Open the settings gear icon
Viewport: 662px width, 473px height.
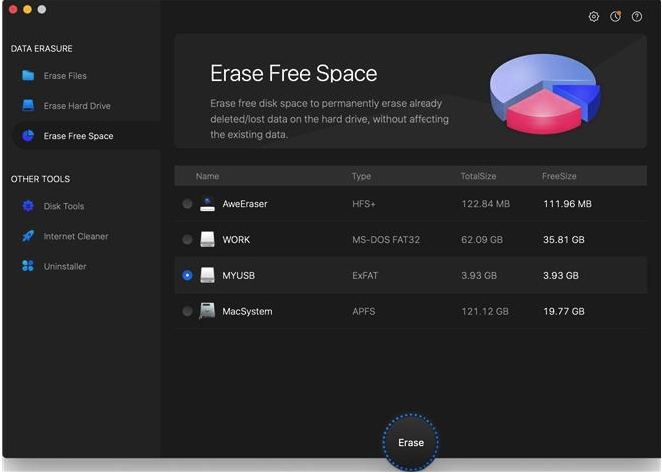tap(594, 16)
